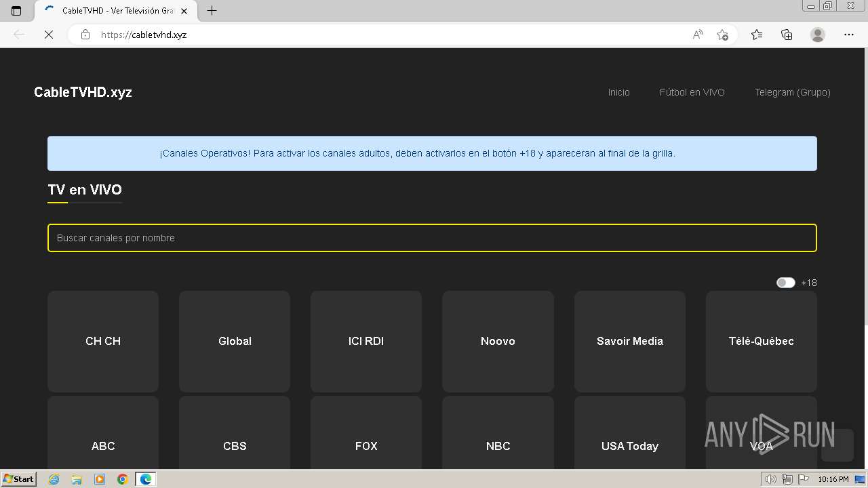Select Microsoft Edge taskbar button
The height and width of the screenshot is (488, 868).
click(x=146, y=479)
